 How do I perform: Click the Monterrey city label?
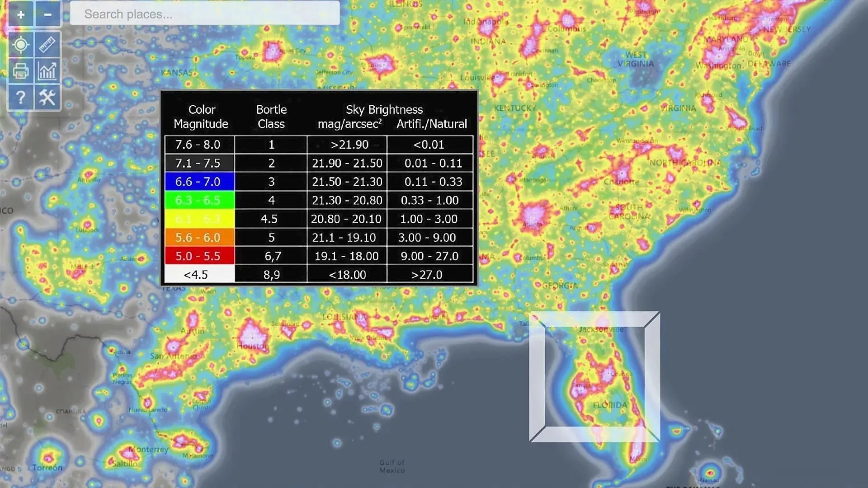pyautogui.click(x=148, y=450)
